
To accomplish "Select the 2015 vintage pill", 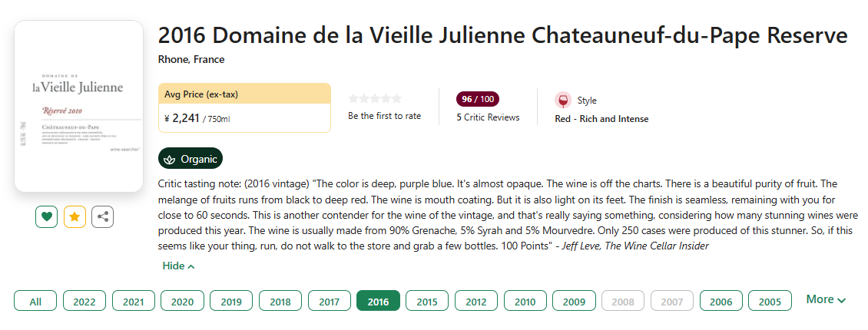I will coord(427,302).
